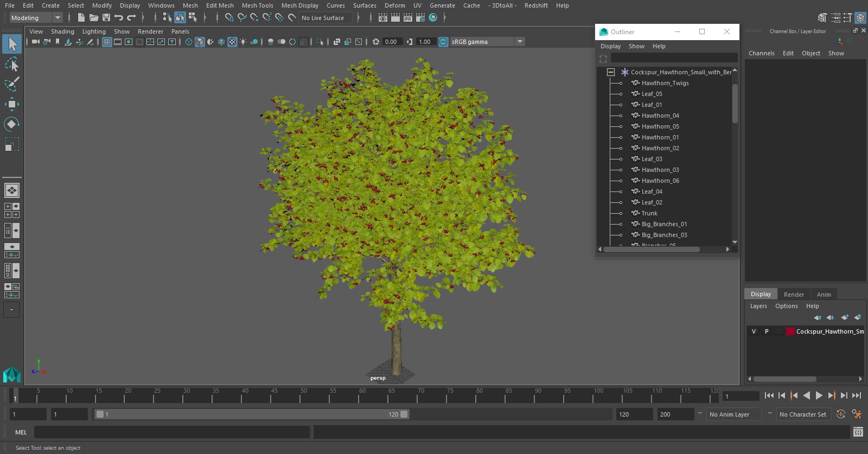Activate the Scale tool
Image resolution: width=868 pixels, height=454 pixels.
(x=12, y=144)
